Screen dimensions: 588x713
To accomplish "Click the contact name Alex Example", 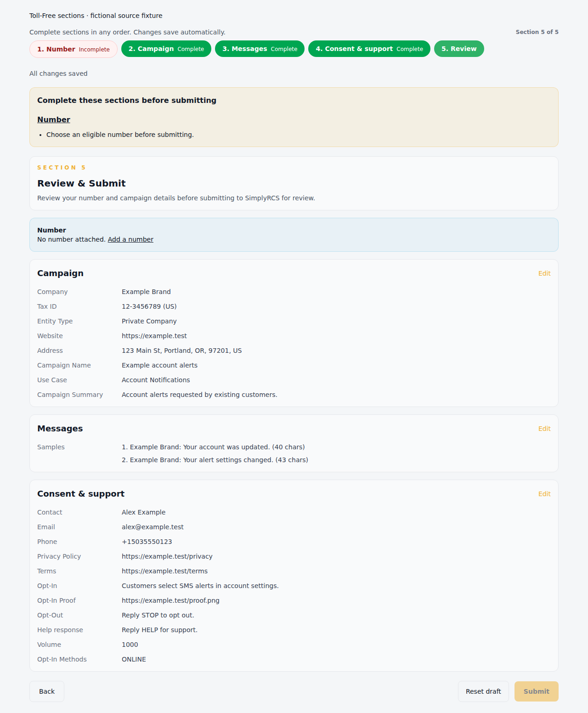I will tap(144, 512).
